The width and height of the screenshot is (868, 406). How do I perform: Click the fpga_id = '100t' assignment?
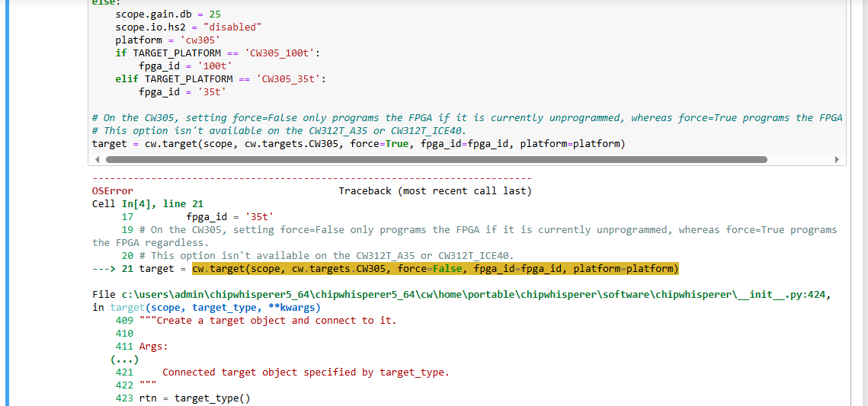[x=185, y=66]
